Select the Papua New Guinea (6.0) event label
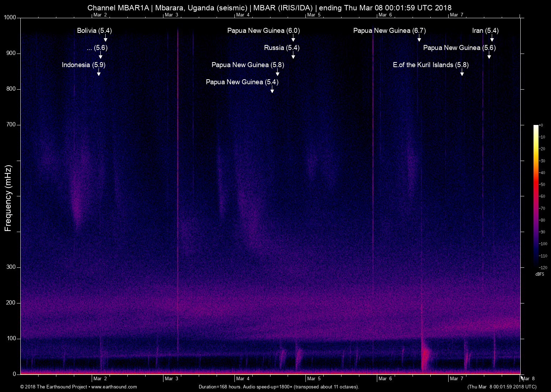The height and width of the screenshot is (392, 551). (x=263, y=31)
